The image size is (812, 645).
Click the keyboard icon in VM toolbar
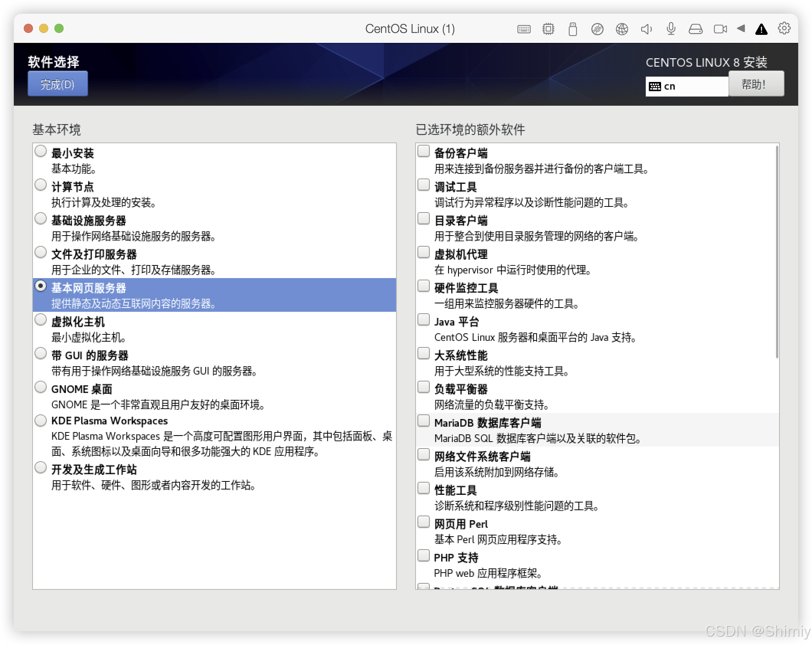click(x=524, y=29)
